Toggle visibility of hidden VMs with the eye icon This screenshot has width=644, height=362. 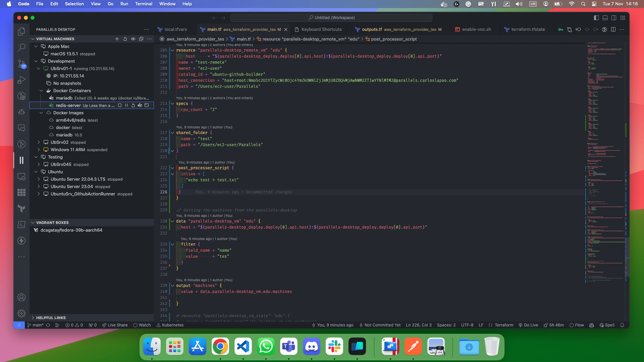click(x=133, y=39)
